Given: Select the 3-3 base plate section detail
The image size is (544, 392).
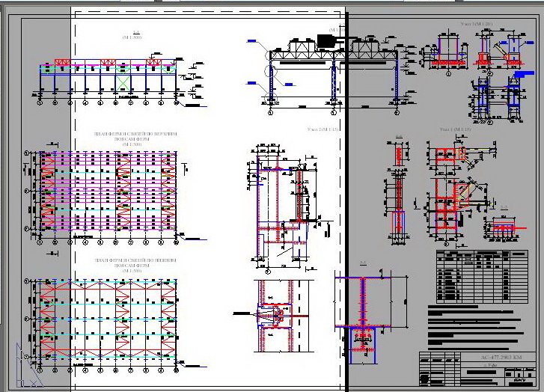Looking at the screenshot, I should [505, 227].
